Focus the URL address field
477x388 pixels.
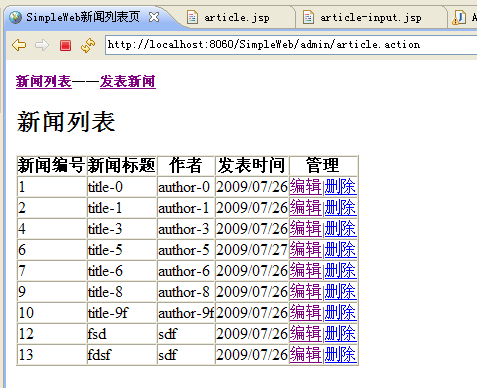click(291, 45)
